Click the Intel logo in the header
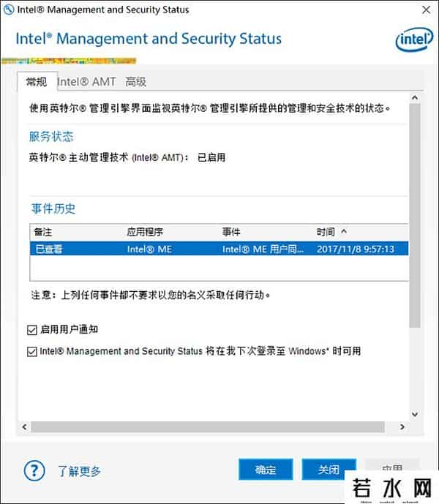Screen dimensions: 439x504 point(414,41)
